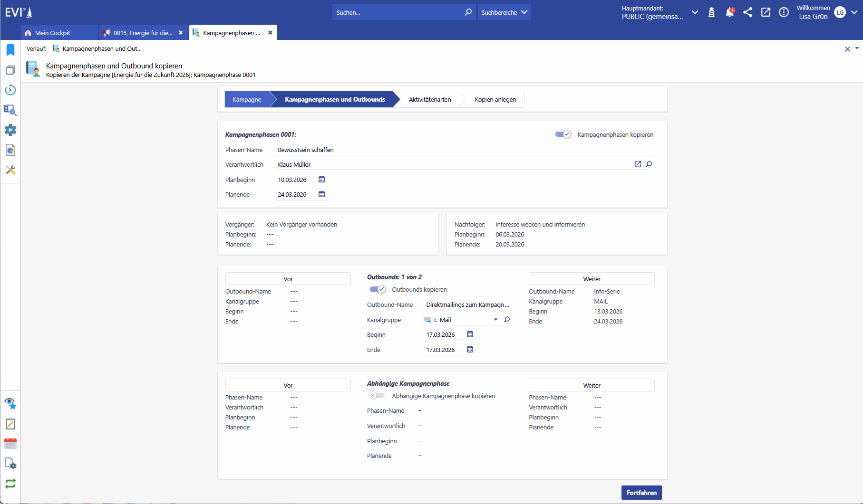
Task: Enable Abhängige Kampagnenphase kopieren toggle
Action: pos(377,396)
